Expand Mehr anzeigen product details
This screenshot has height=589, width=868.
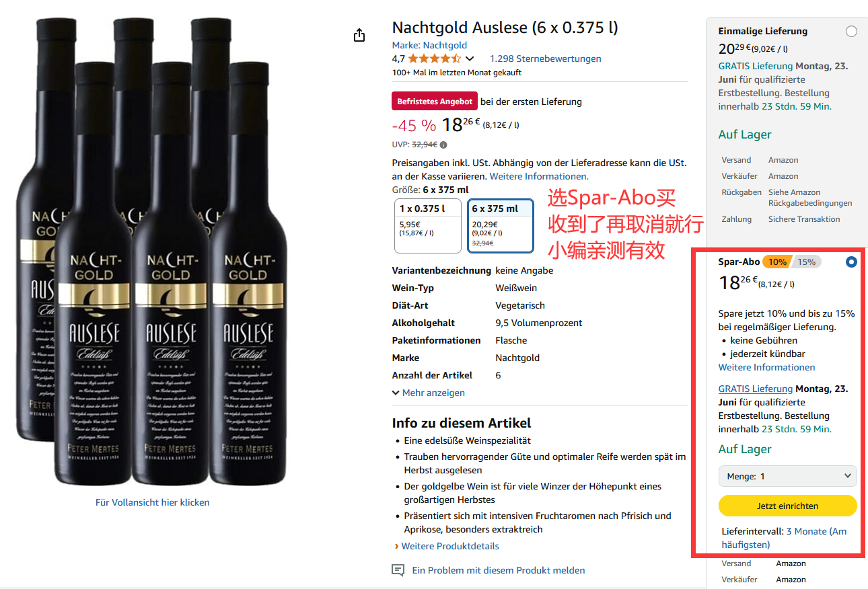(429, 393)
